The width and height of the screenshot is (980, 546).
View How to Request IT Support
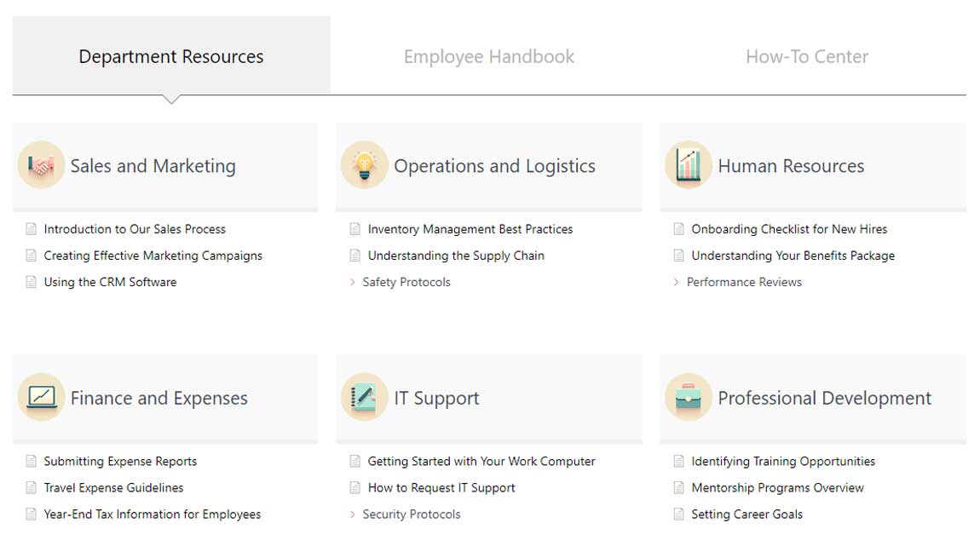pyautogui.click(x=441, y=488)
